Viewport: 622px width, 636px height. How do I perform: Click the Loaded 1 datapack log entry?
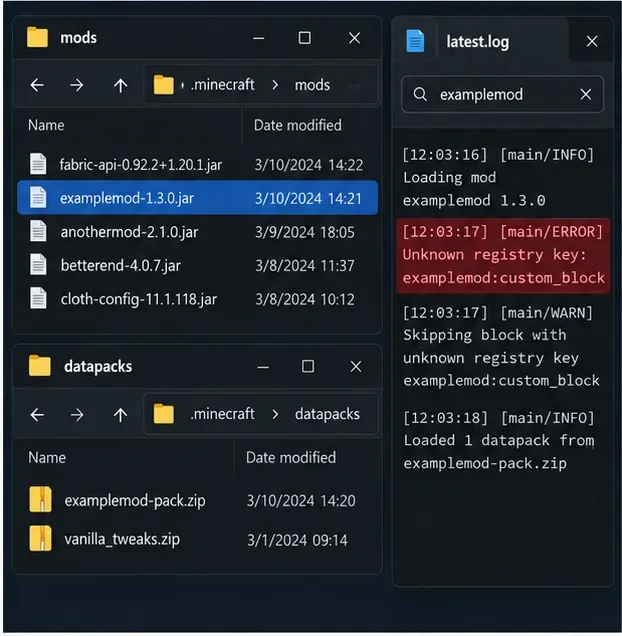pos(499,440)
